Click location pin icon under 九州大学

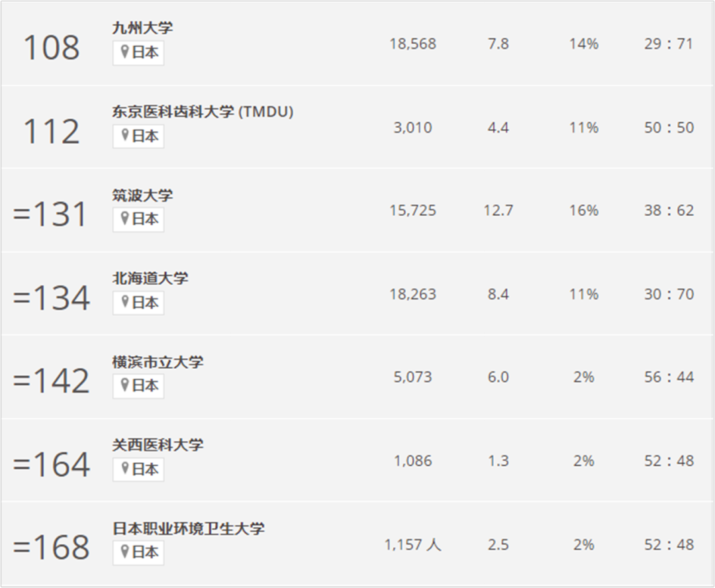click(124, 52)
